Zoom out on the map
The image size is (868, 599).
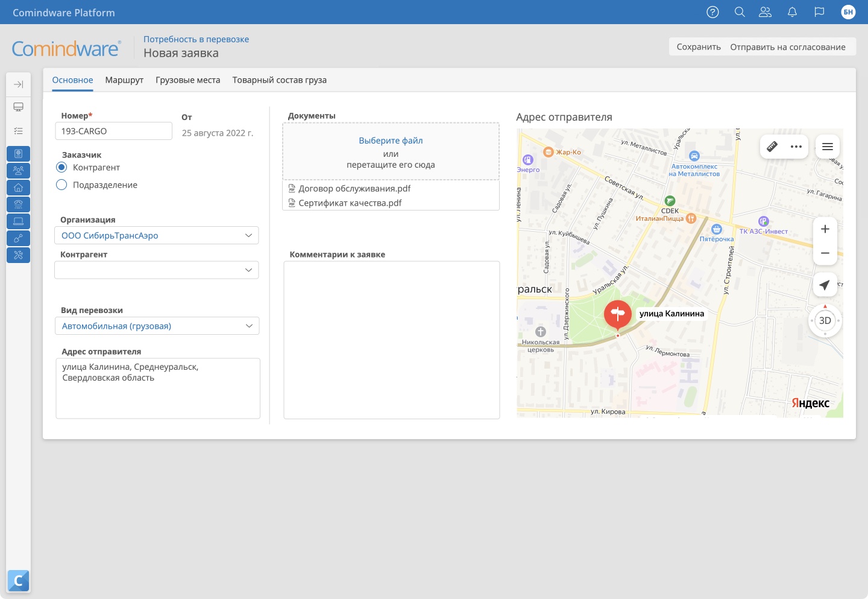(825, 253)
